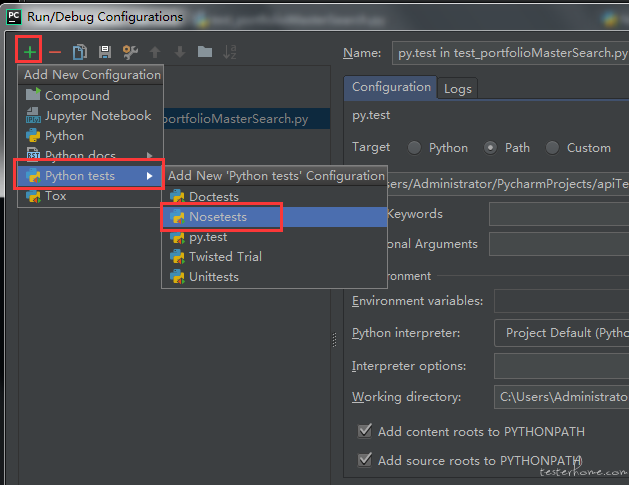Click the PyCharm logo in title bar
Image resolution: width=629 pixels, height=485 pixels.
(13, 17)
